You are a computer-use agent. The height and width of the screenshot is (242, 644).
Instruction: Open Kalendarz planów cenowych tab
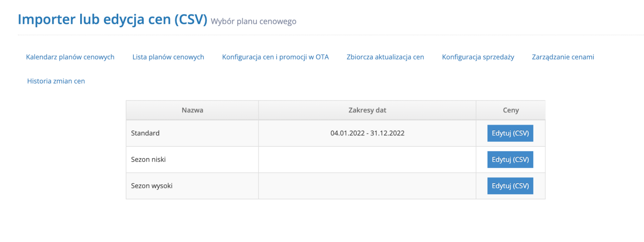70,57
